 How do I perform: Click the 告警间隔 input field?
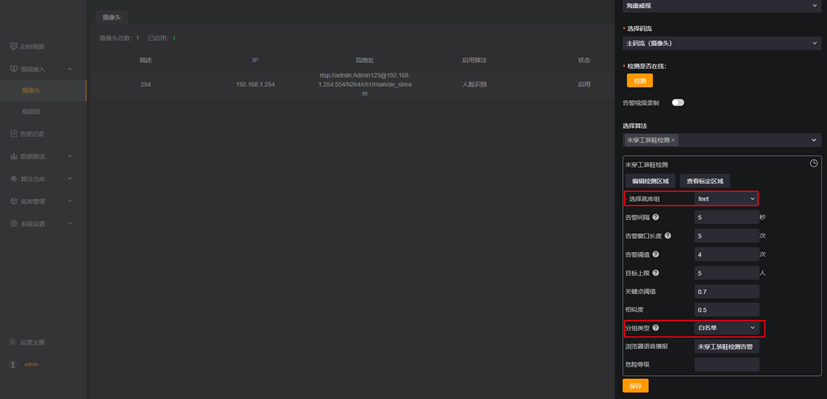click(x=727, y=217)
